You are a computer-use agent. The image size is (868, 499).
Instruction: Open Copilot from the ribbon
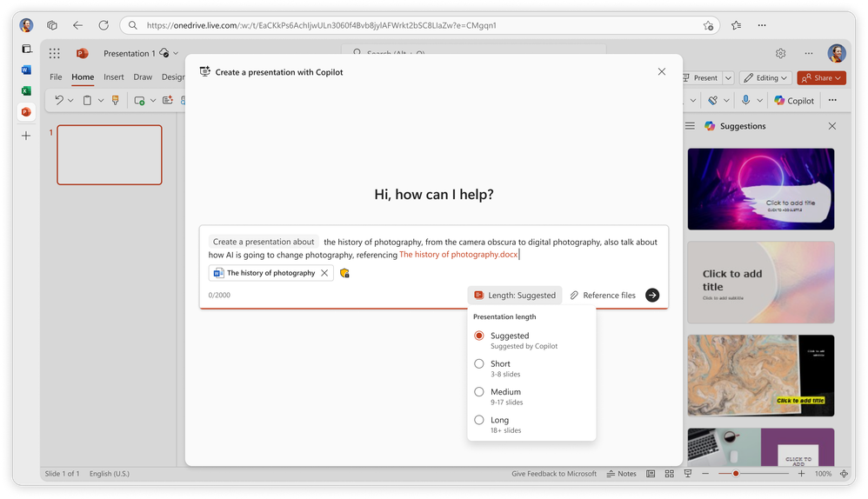(x=794, y=100)
